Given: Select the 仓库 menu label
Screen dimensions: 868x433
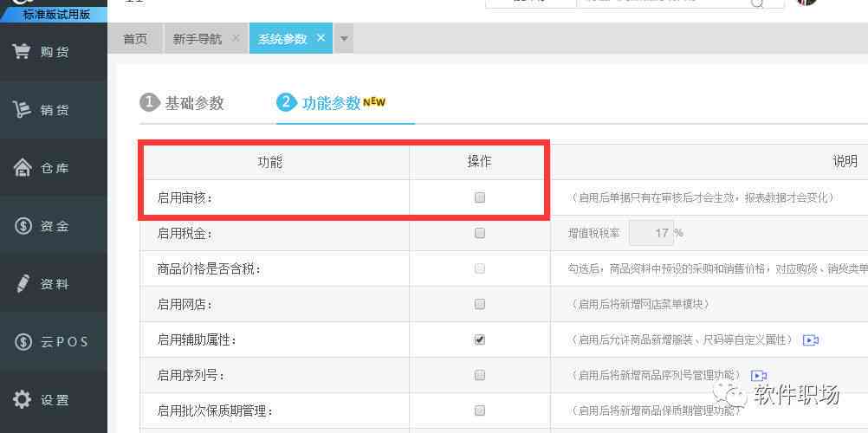Looking at the screenshot, I should pos(55,168).
